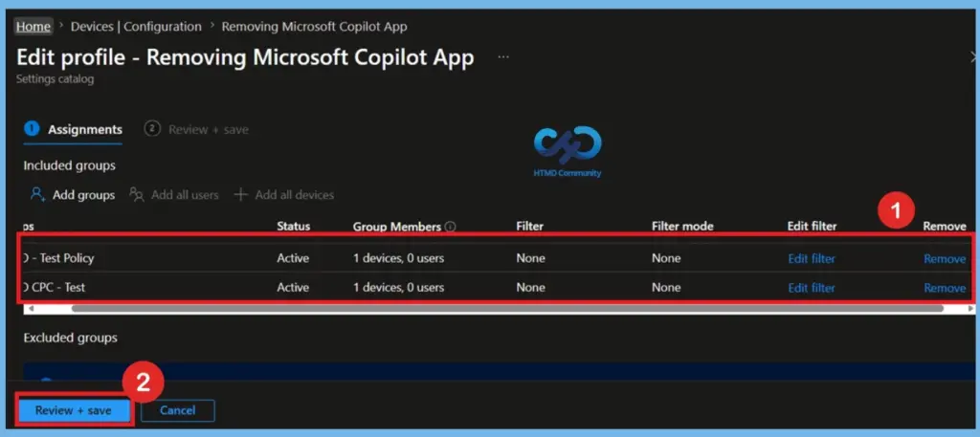Switch to Review + save step tab

(x=197, y=130)
